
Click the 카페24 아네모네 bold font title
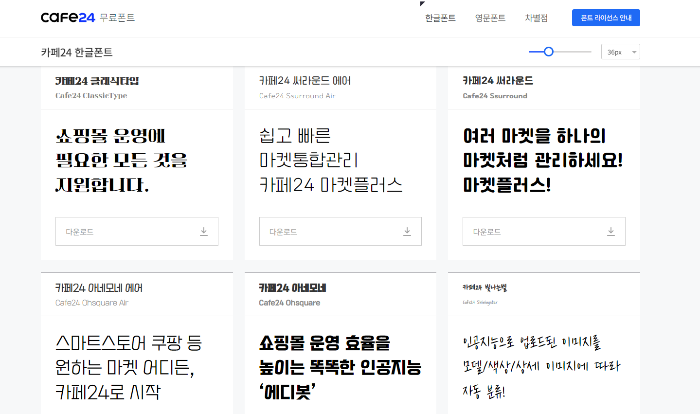(x=292, y=288)
